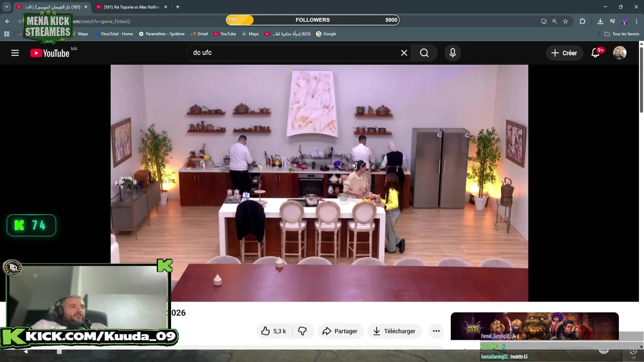
Task: Click the search magnifier button
Action: tap(424, 53)
